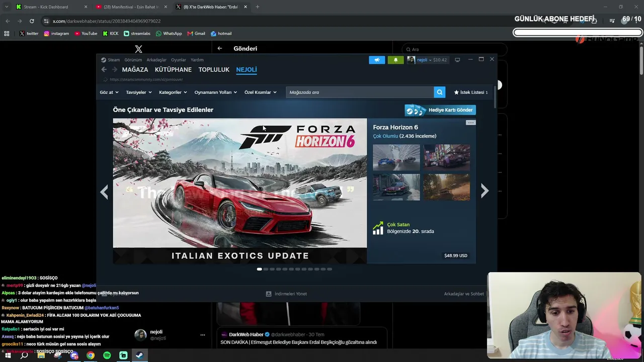
Task: Expand the Özel Kısımlar dropdown
Action: pyautogui.click(x=261, y=93)
